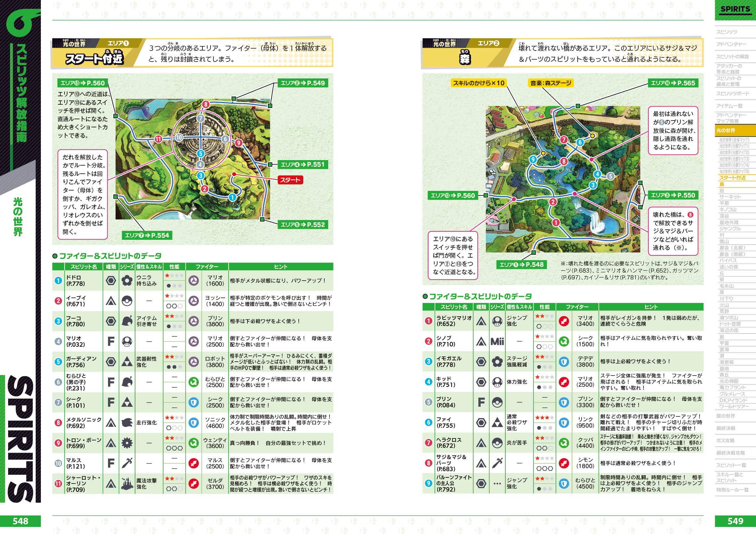
Task: Click the ヘラクロス (P.672) spirit name cell
Action: tap(454, 443)
